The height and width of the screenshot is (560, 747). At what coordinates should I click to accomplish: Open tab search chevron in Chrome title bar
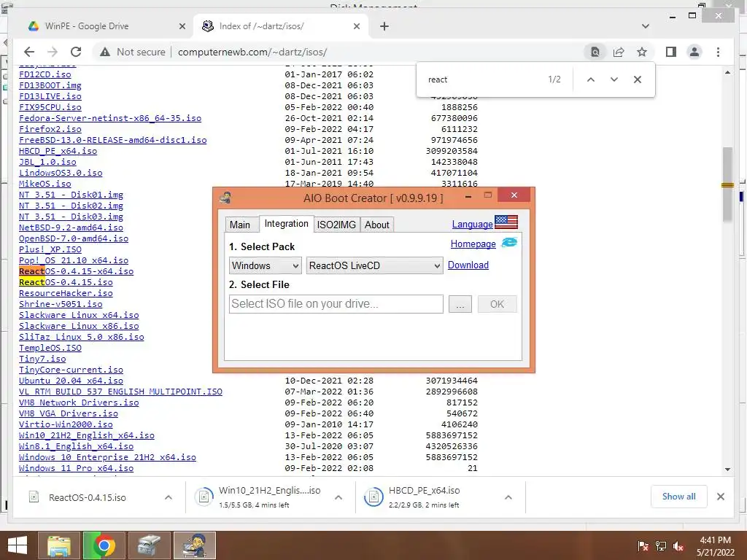click(x=645, y=26)
